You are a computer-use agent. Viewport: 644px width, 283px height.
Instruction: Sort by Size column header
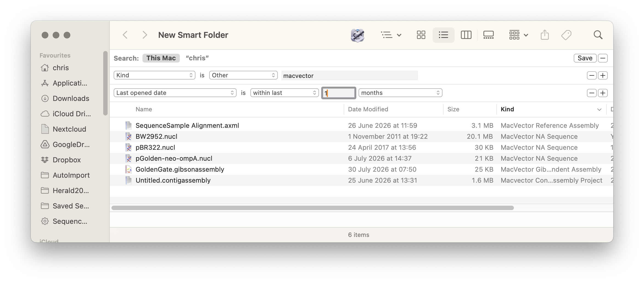pos(453,109)
